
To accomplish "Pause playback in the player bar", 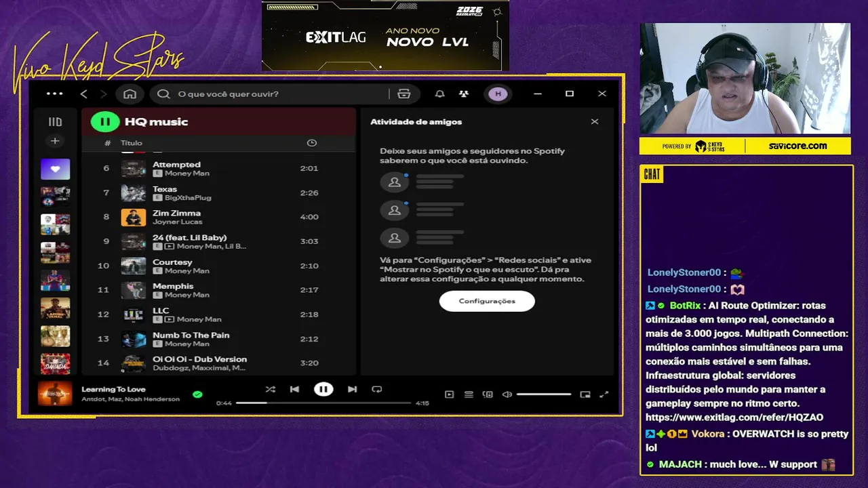I will pyautogui.click(x=323, y=389).
